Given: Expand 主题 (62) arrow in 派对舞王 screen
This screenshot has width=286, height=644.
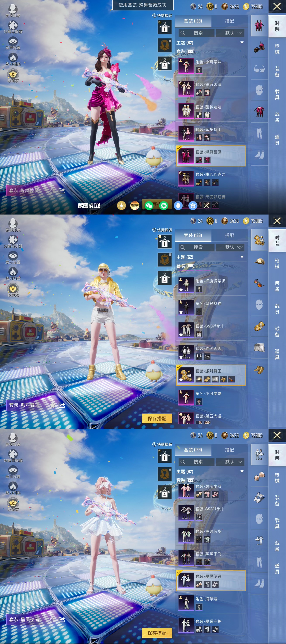Looking at the screenshot, I should click(x=242, y=257).
